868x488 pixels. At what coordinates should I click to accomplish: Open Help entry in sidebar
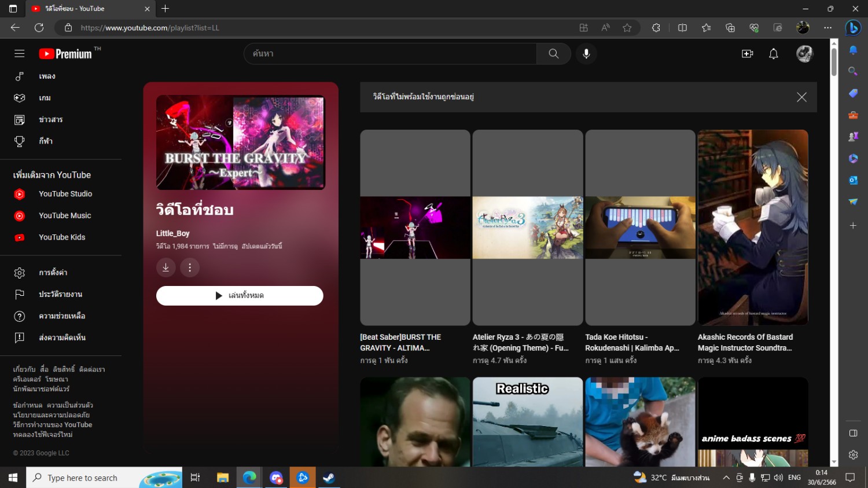[61, 316]
